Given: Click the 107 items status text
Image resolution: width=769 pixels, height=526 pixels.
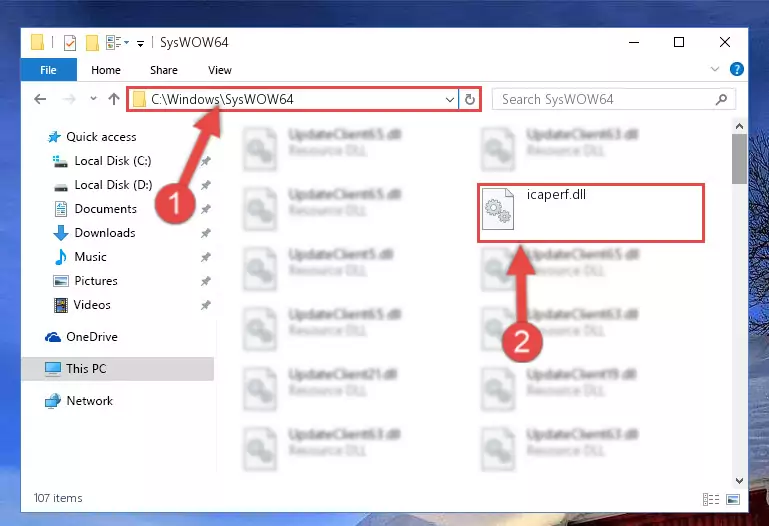Looking at the screenshot, I should click(x=58, y=498).
